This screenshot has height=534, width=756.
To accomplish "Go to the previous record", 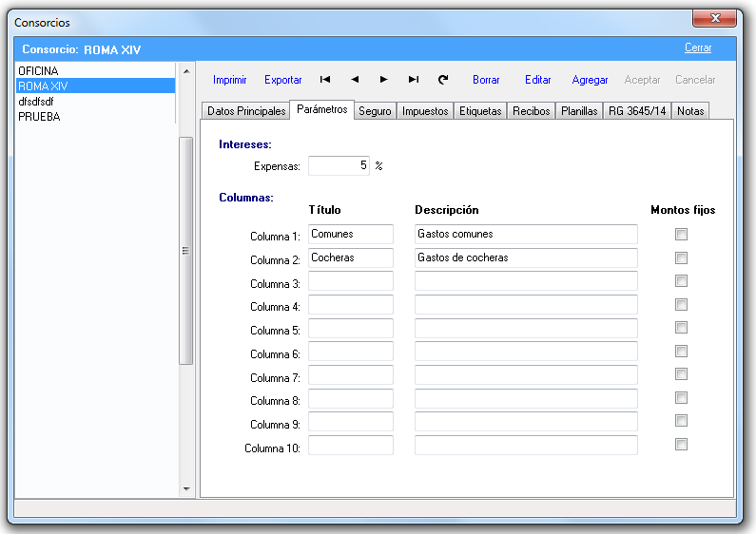I will tap(355, 80).
